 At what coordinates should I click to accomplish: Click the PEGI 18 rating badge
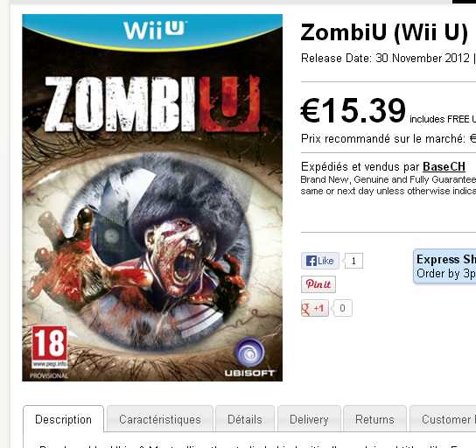[50, 346]
